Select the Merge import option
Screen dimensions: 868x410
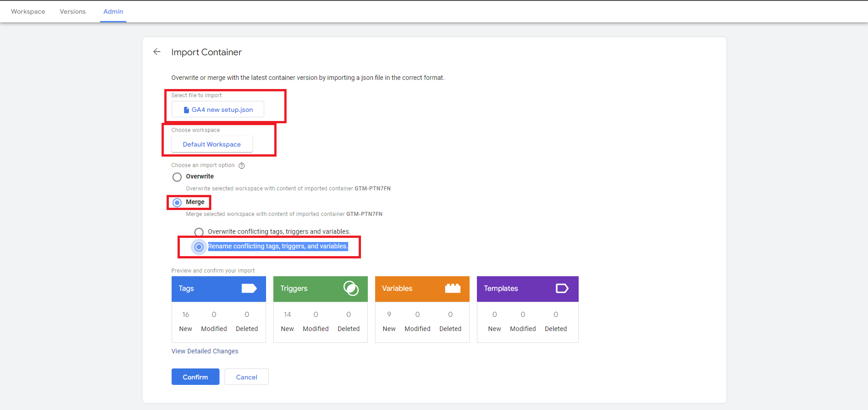tap(177, 203)
